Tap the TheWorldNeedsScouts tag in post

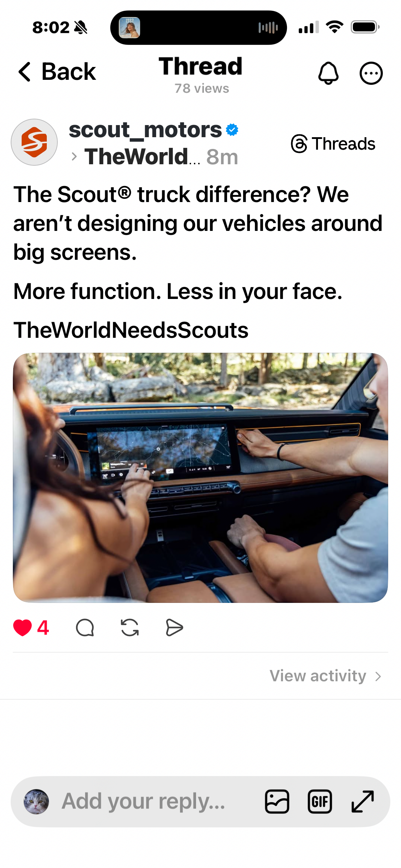click(131, 330)
